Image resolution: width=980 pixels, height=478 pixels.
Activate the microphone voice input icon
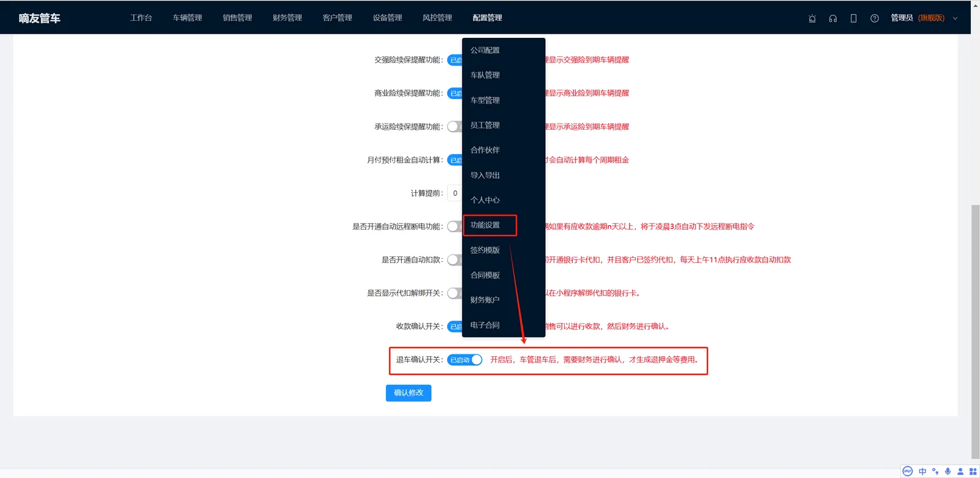tap(948, 471)
